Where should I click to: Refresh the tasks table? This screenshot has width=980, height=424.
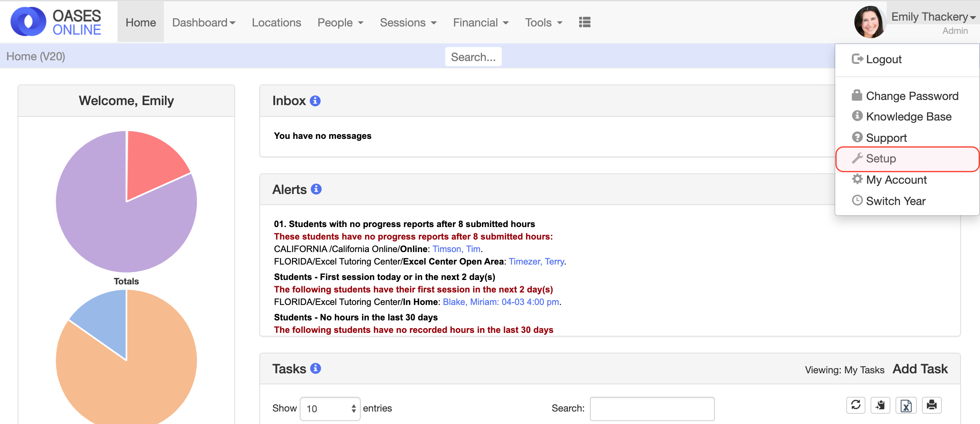(855, 405)
